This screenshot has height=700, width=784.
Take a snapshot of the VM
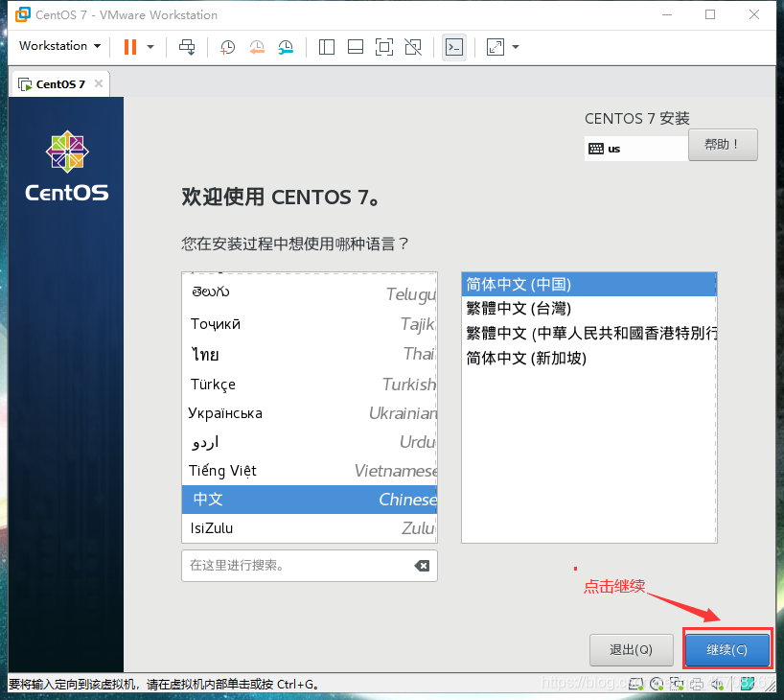tap(227, 48)
